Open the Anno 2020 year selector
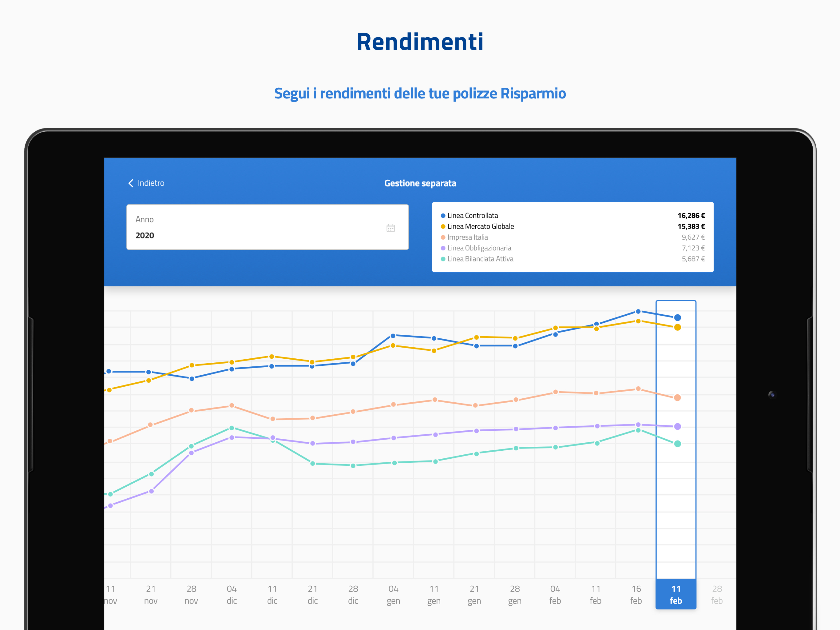The image size is (840, 630). point(267,227)
